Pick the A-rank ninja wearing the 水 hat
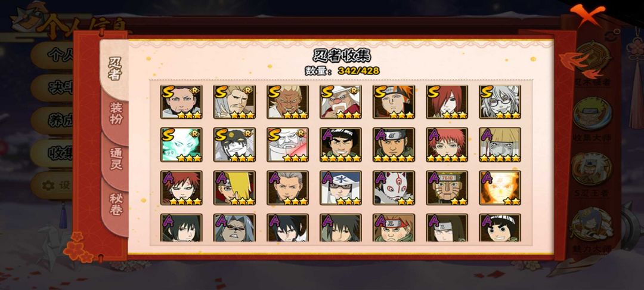 [x=340, y=188]
